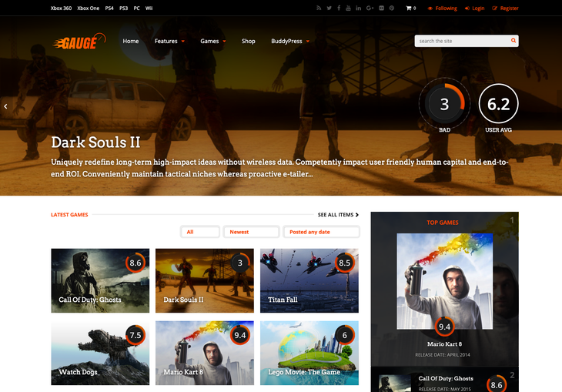Select PC in top bar
The width and height of the screenshot is (562, 392).
coord(136,8)
